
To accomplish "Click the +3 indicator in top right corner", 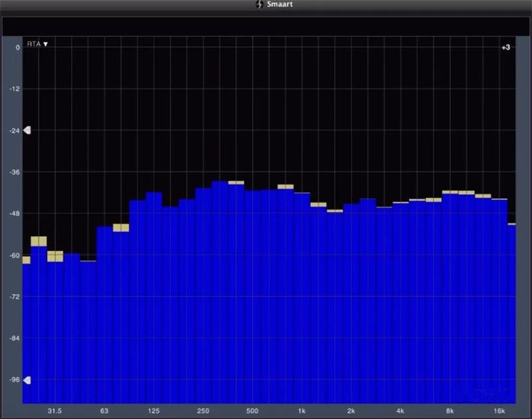I will click(505, 47).
